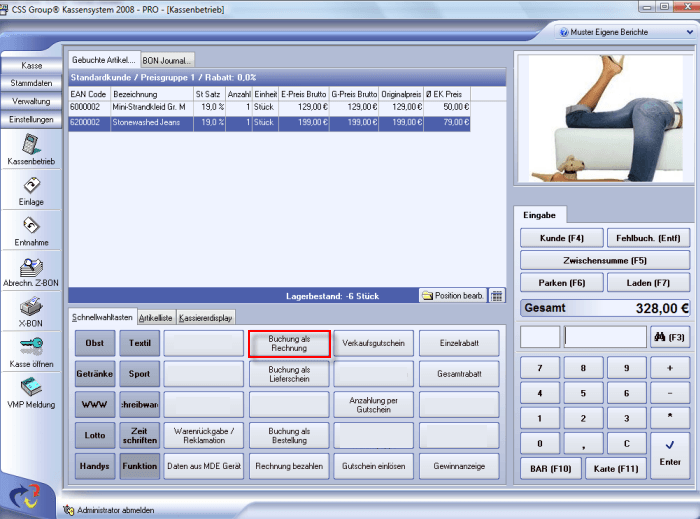Click the wide article input field
This screenshot has height=519, width=700.
(605, 337)
